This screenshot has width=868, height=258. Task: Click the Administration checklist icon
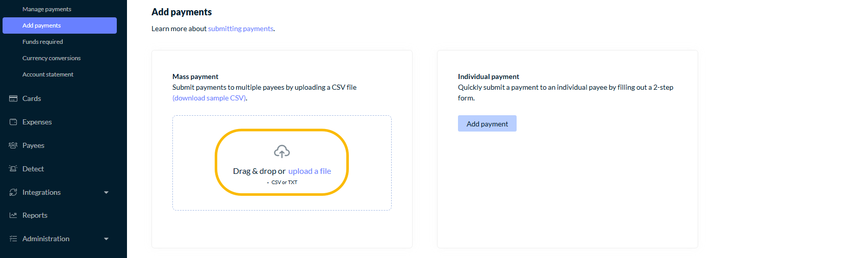[13, 239]
